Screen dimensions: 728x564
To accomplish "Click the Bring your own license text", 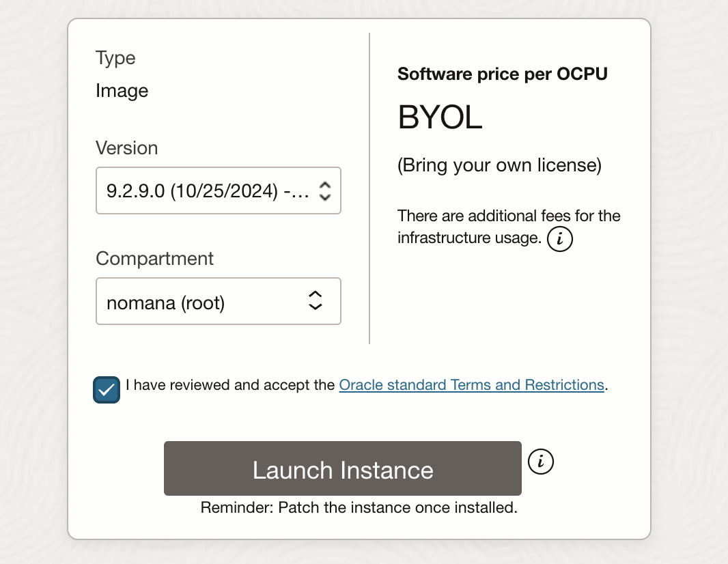I will point(499,166).
